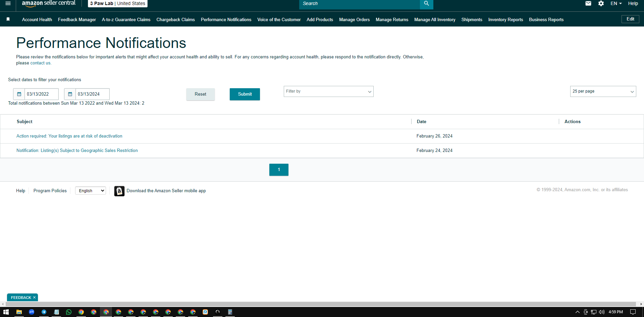
Task: Click page 1 pagination button
Action: click(x=279, y=170)
